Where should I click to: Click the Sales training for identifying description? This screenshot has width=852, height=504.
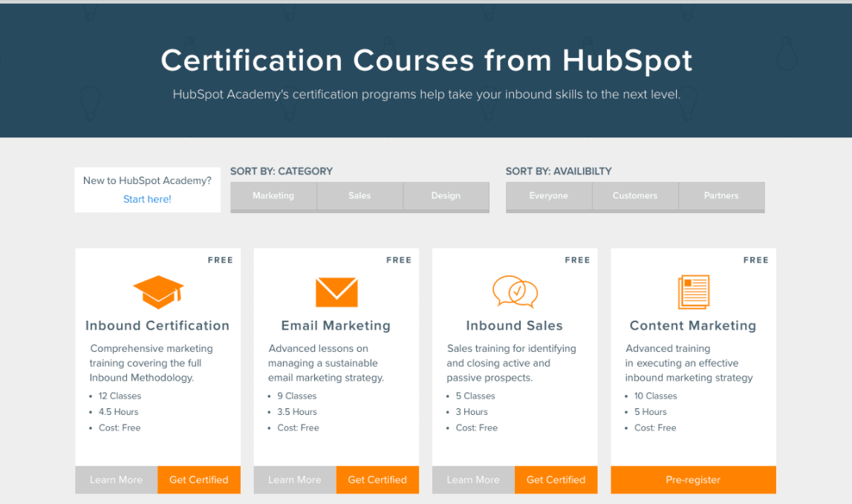tap(511, 363)
